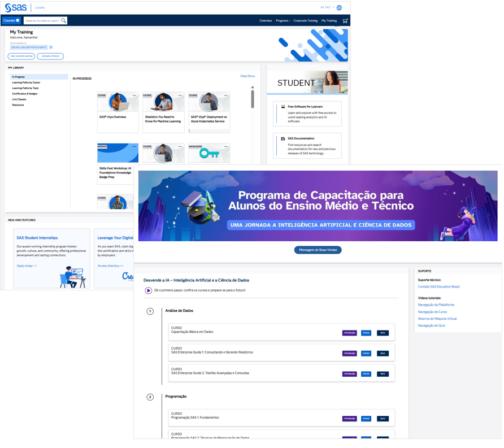Select Resources in My Library sidebar

point(18,105)
